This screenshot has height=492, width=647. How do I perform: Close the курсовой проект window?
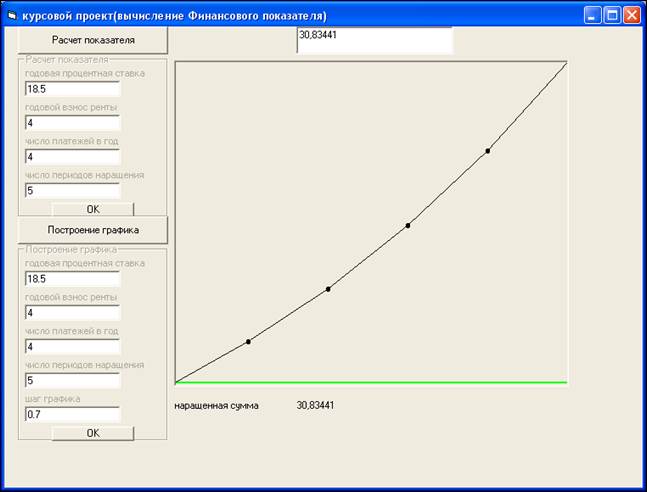(633, 16)
